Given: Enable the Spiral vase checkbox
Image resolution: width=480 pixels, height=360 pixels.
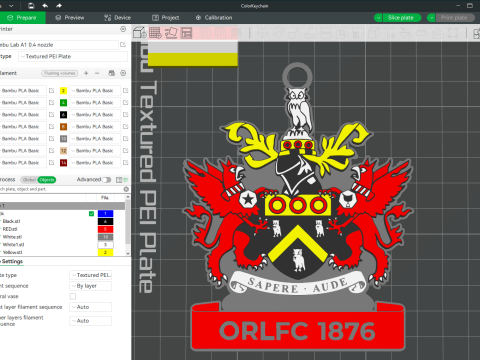Looking at the screenshot, I should (73, 296).
